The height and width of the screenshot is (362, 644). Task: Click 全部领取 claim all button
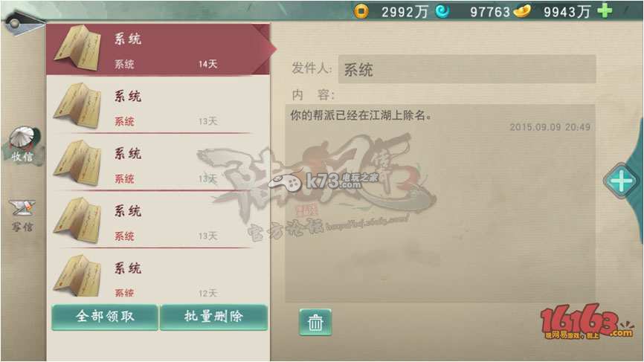[x=105, y=317]
